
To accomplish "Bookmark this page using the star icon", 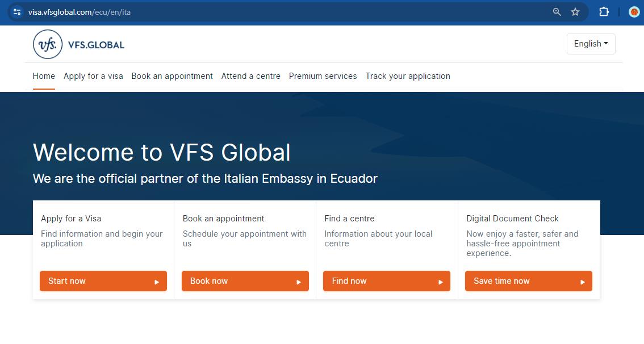I will pyautogui.click(x=575, y=11).
